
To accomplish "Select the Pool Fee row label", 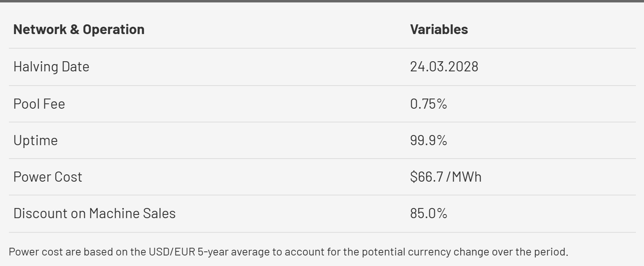I will coord(39,104).
